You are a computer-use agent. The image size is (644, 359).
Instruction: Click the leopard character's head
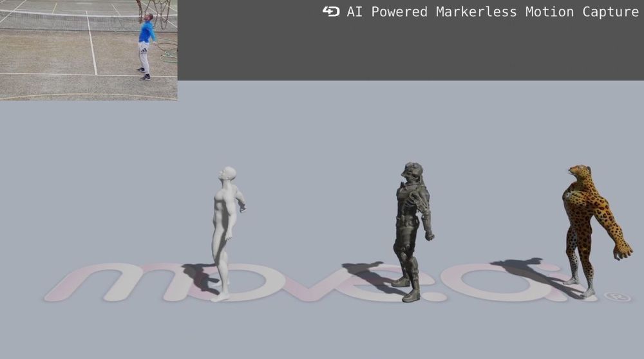coord(580,173)
